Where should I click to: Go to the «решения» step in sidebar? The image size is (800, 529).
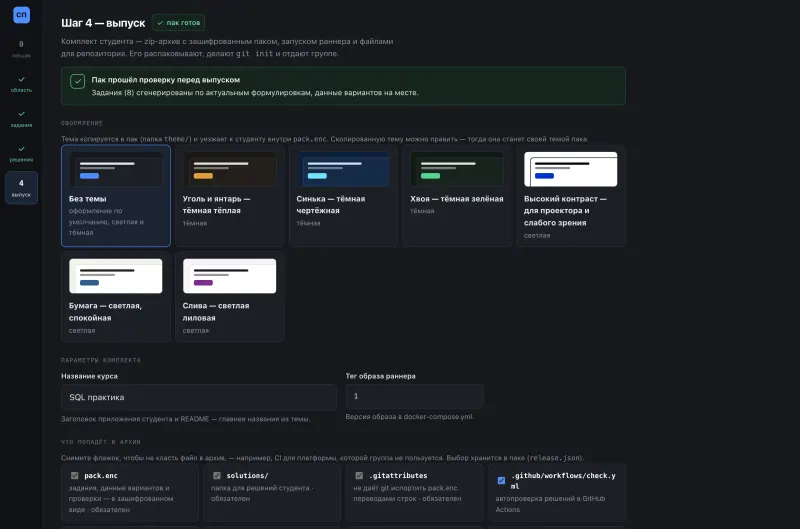pos(21,154)
